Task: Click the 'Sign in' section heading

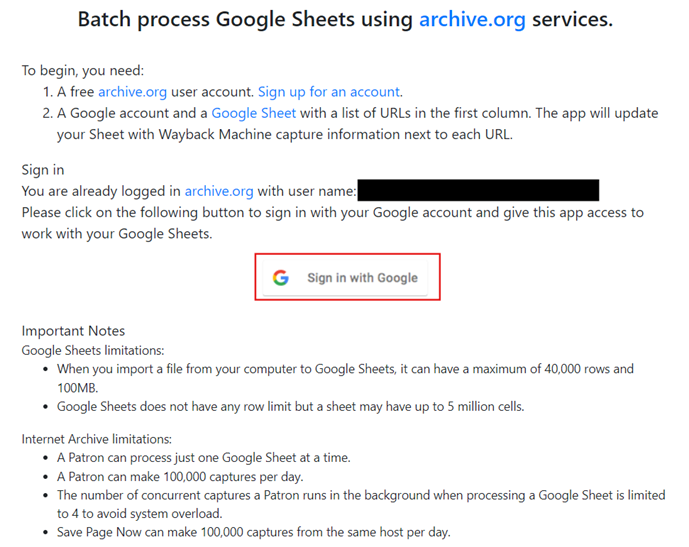Action: (43, 170)
